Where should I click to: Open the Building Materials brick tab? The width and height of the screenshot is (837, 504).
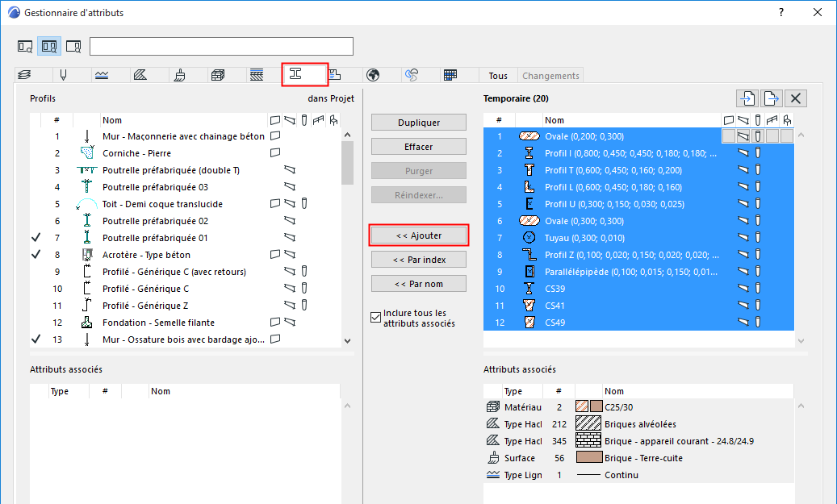click(218, 75)
